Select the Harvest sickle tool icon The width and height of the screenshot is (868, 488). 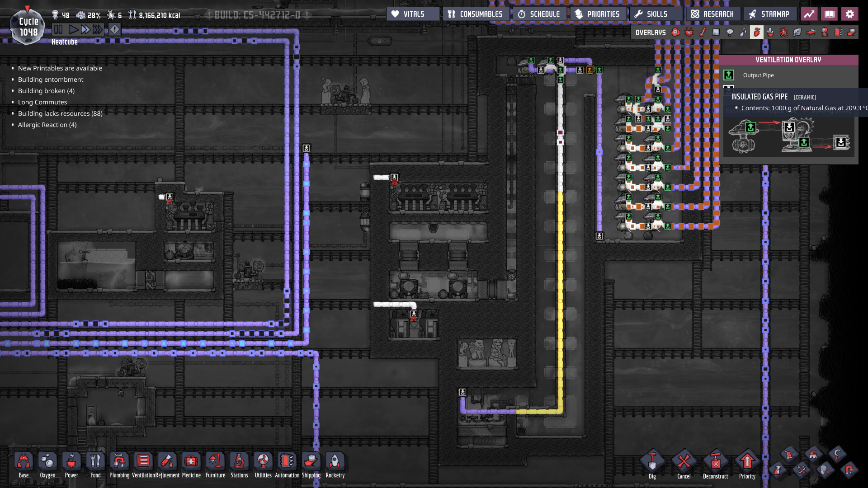tap(837, 454)
